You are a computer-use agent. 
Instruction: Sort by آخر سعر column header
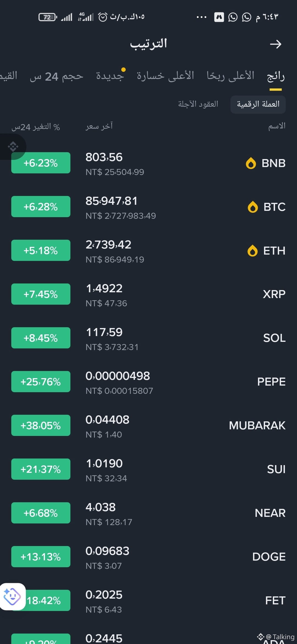(99, 126)
